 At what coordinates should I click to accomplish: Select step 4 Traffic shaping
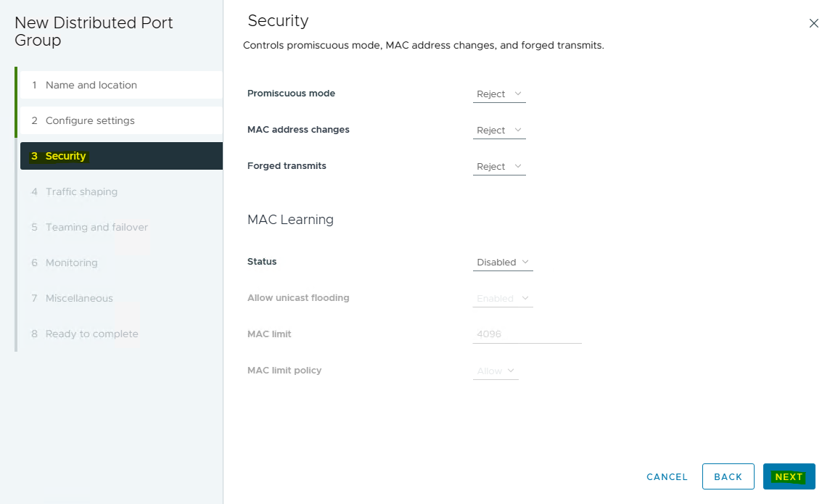[x=121, y=191]
